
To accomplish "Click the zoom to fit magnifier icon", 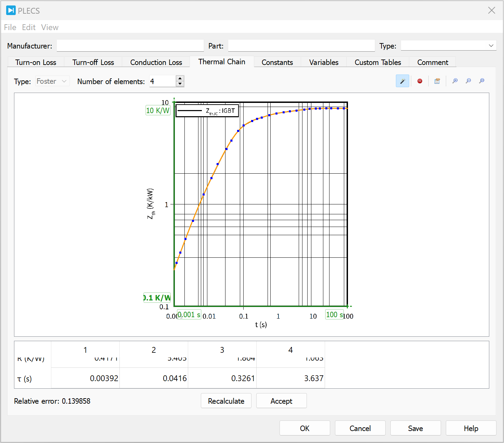I will tap(482, 81).
